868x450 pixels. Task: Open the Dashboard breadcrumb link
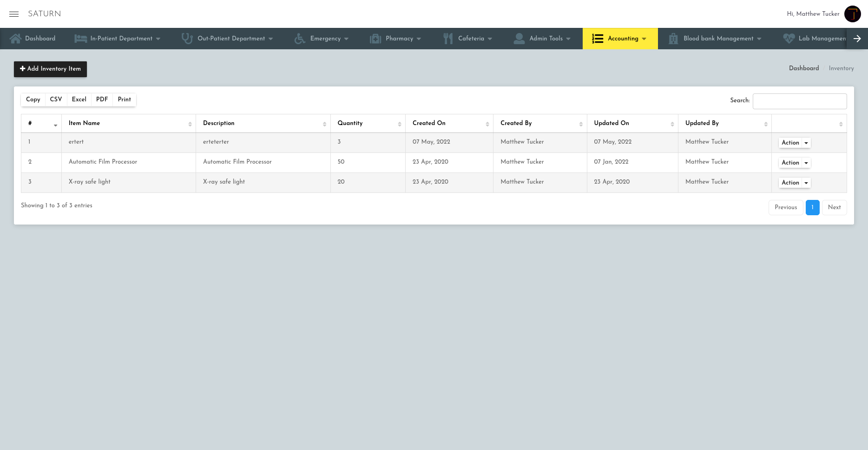(803, 68)
